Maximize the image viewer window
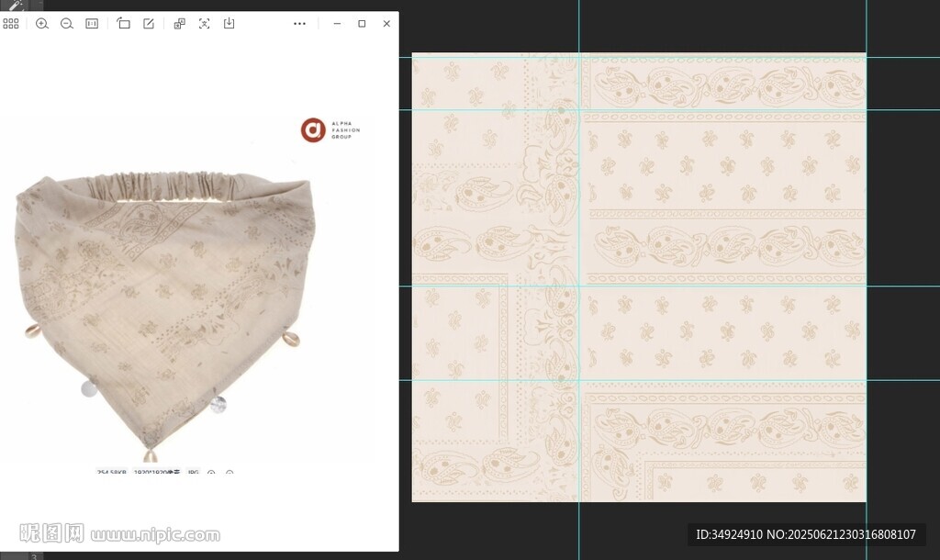Image resolution: width=940 pixels, height=560 pixels. coord(362,24)
